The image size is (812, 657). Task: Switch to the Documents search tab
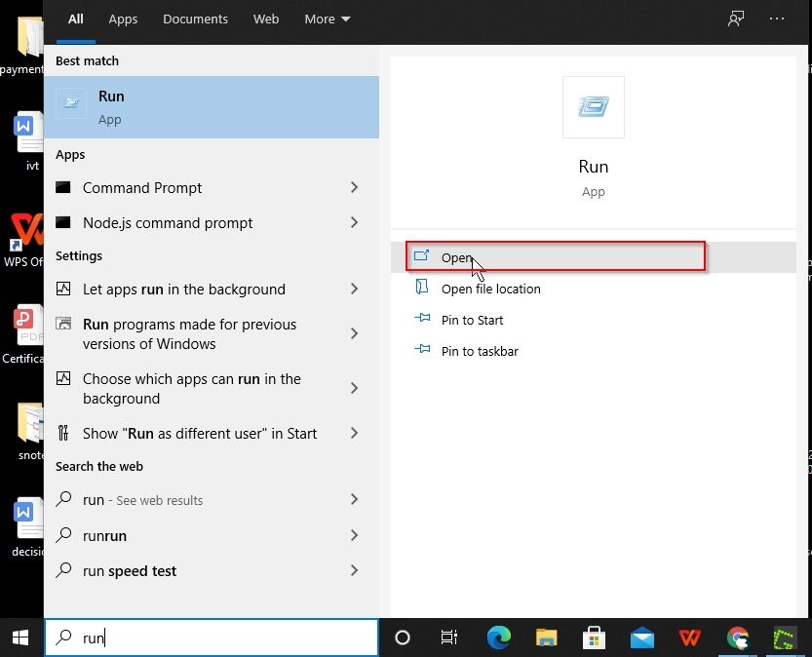tap(195, 19)
